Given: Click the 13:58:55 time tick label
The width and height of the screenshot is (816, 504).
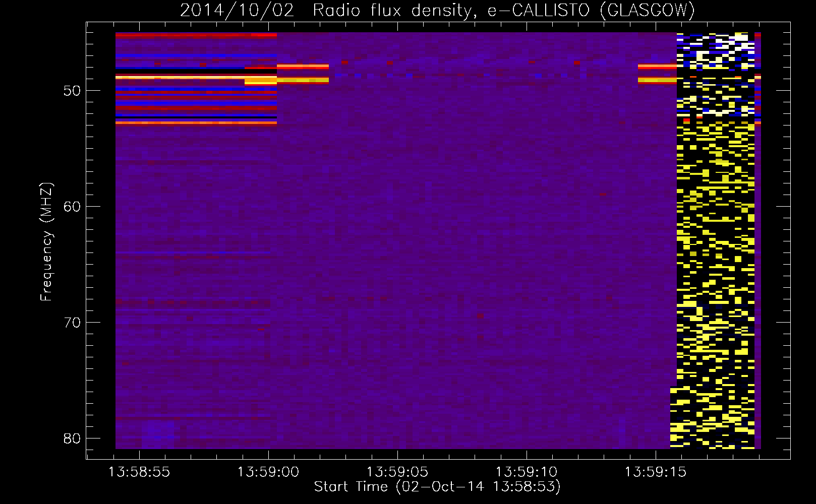Looking at the screenshot, I should [139, 472].
